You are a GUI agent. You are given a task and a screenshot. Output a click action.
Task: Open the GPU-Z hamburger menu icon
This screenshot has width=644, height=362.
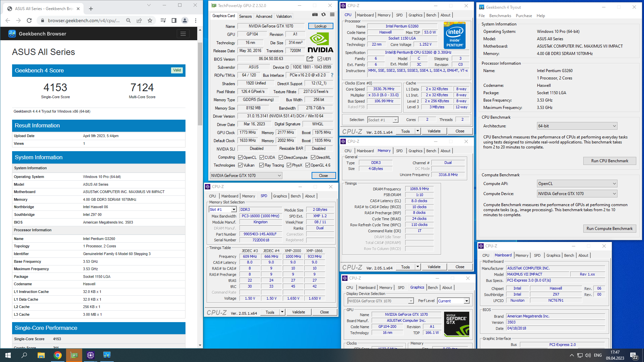point(332,15)
